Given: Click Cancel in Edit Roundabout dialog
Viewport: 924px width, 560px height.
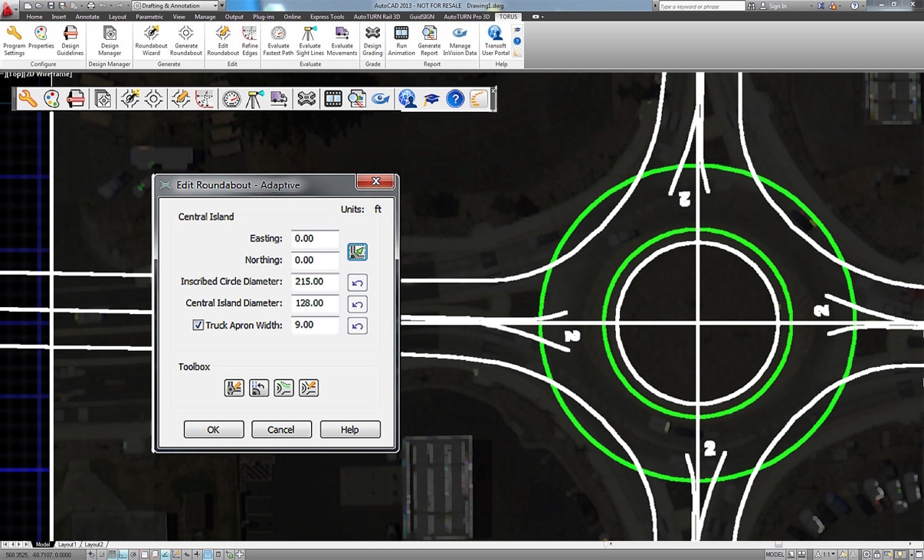Looking at the screenshot, I should tap(281, 430).
